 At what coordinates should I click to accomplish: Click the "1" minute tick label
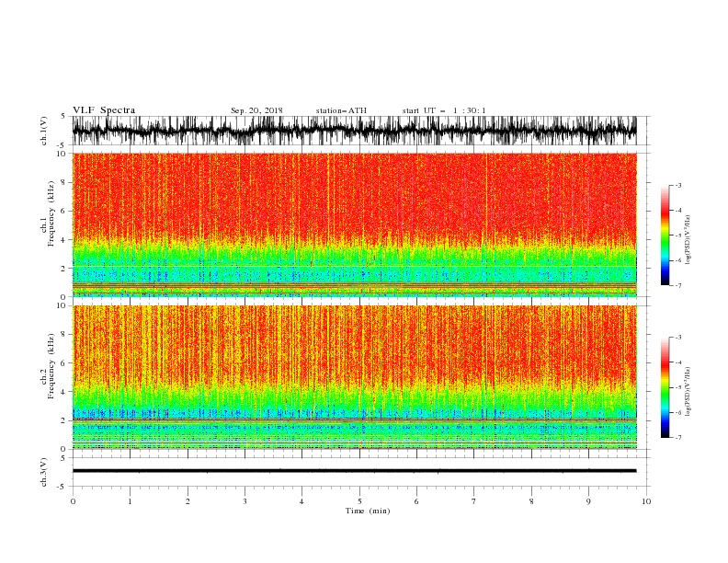click(x=131, y=501)
